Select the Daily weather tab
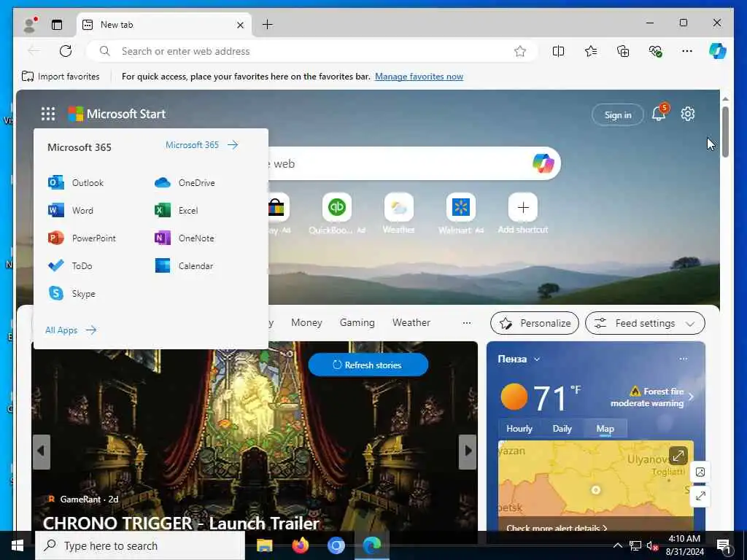The image size is (747, 560). pos(562,429)
